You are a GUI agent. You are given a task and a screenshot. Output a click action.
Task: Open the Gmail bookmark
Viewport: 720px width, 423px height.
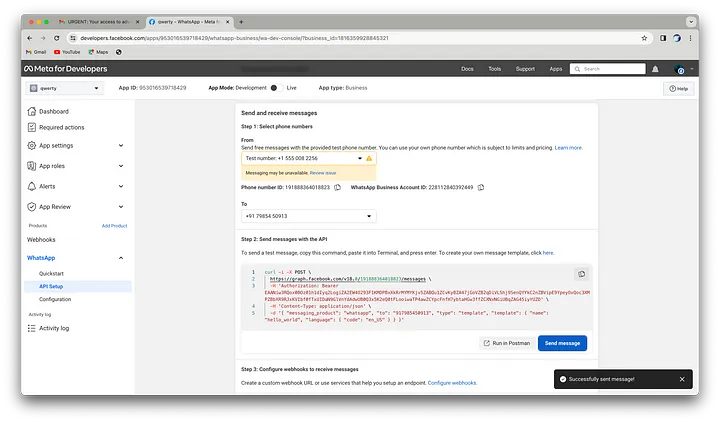[36, 52]
